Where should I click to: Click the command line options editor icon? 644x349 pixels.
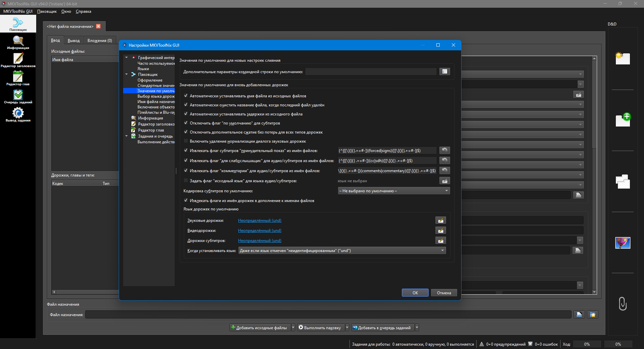coord(445,71)
